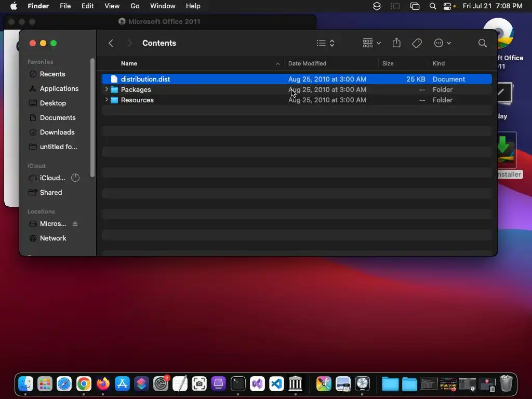Launch Google Chrome from the Dock

(x=84, y=384)
